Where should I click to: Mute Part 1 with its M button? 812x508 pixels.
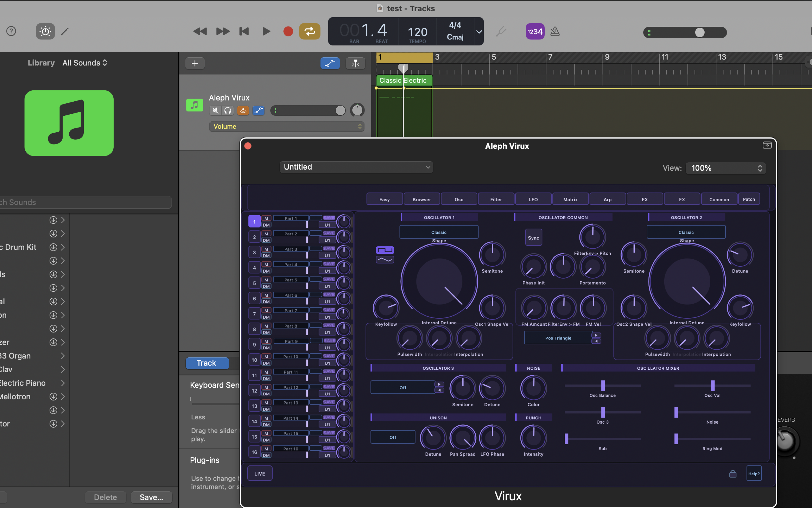pyautogui.click(x=266, y=218)
